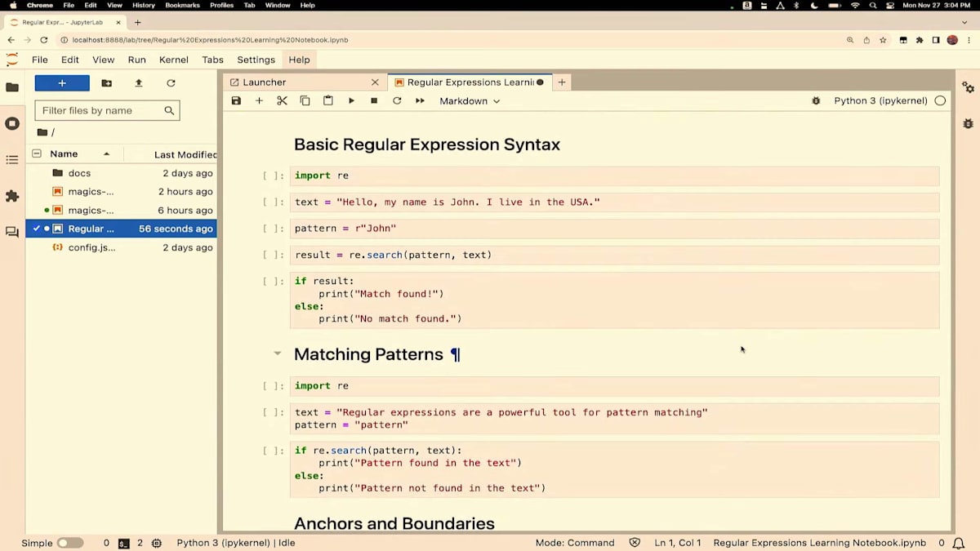Click the pattern = r"John" code cell
The width and height of the screenshot is (980, 551).
(x=614, y=229)
